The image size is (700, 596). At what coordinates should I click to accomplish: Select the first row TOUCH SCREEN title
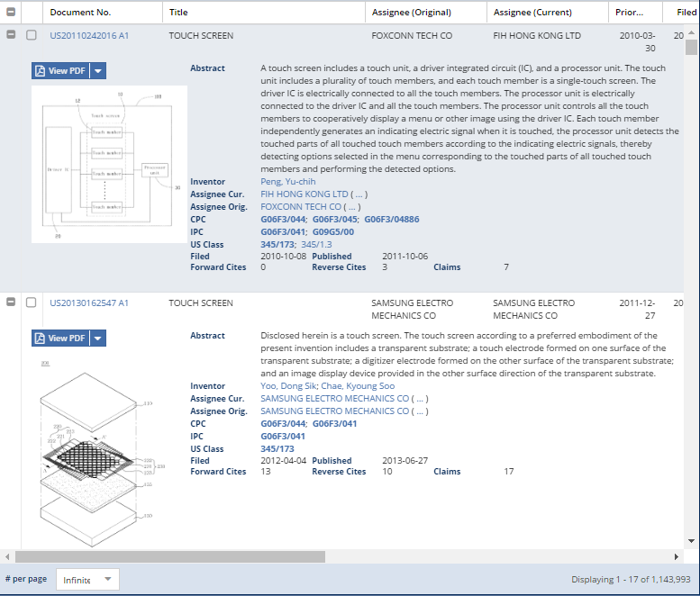(x=201, y=36)
